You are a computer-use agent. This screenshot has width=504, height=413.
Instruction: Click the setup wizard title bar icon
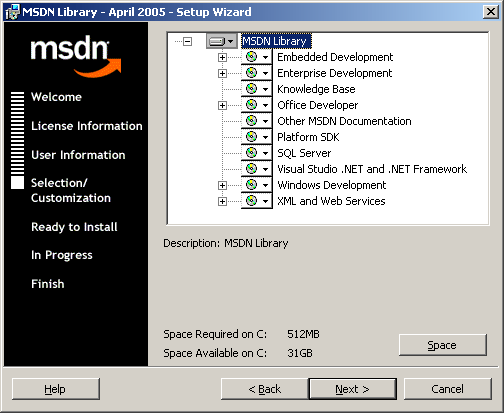[12, 12]
